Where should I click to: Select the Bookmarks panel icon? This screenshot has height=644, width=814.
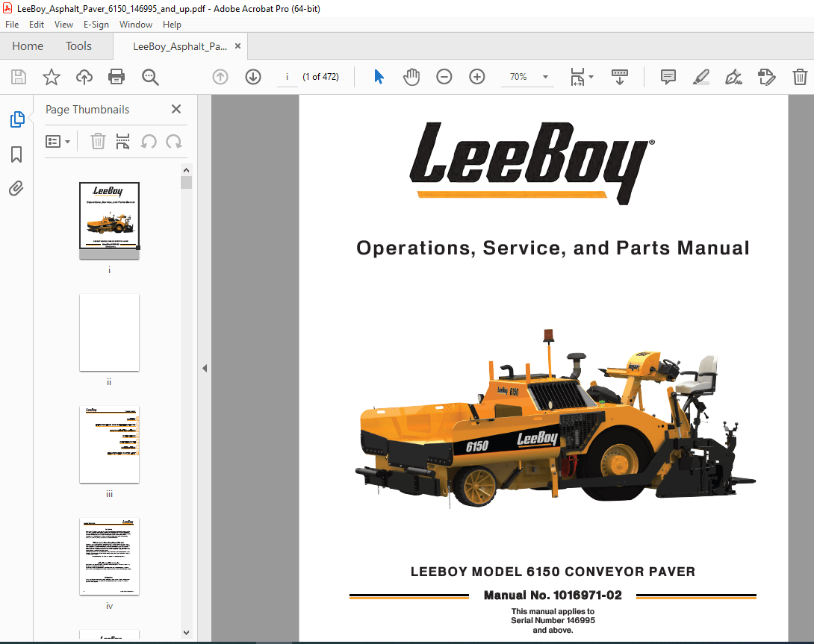click(x=16, y=154)
